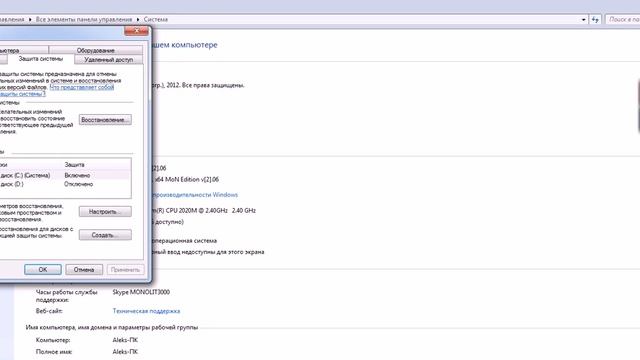Click the Skype MONOLIT3000 support hours value
The image size is (640, 360).
coord(141,292)
